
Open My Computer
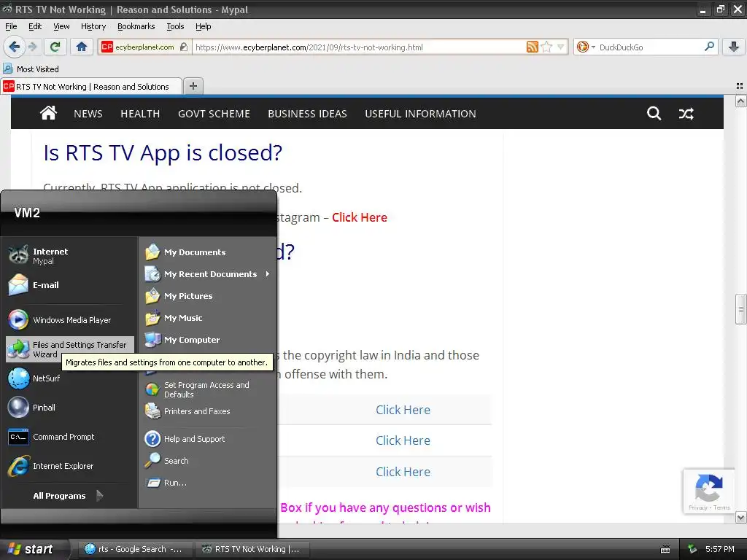click(x=208, y=340)
